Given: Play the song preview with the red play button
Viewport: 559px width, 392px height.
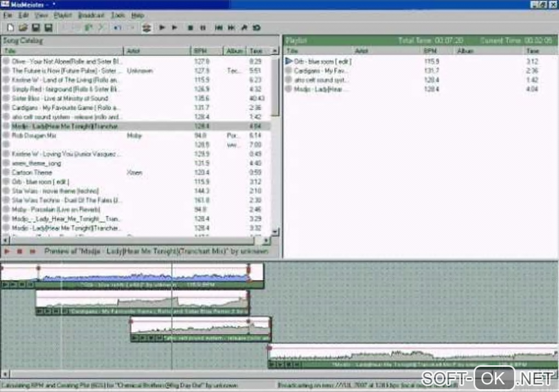Looking at the screenshot, I should [x=7, y=251].
